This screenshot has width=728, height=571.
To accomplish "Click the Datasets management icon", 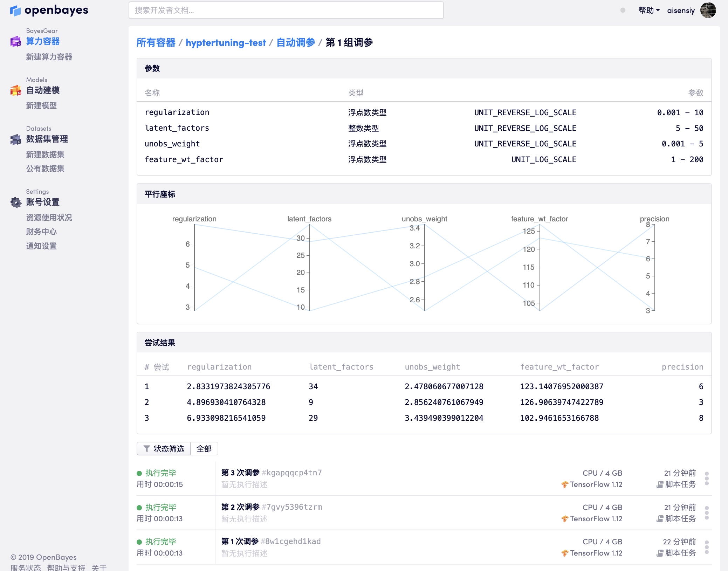I will tap(16, 139).
